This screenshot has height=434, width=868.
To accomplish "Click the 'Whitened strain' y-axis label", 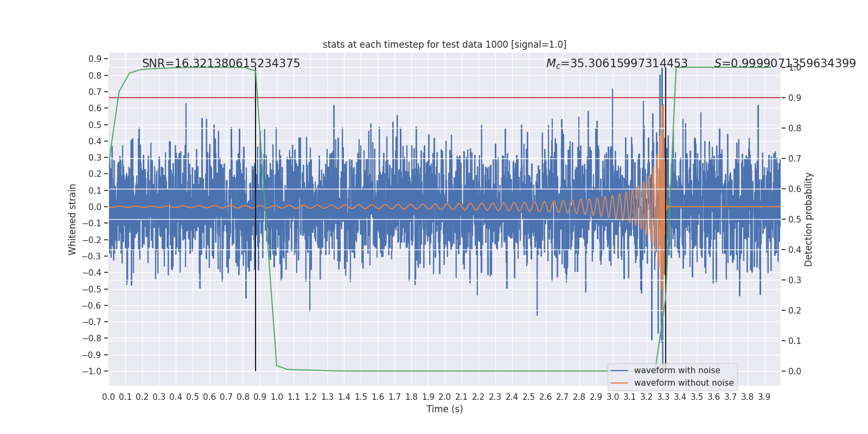I will coord(73,219).
